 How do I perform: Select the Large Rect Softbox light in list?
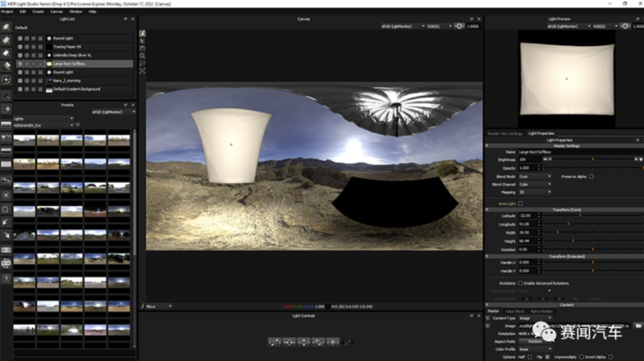71,63
